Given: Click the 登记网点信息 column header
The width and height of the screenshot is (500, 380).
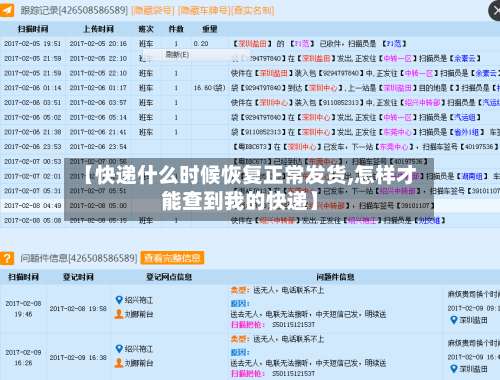Looking at the screenshot, I should pyautogui.click(x=169, y=277).
